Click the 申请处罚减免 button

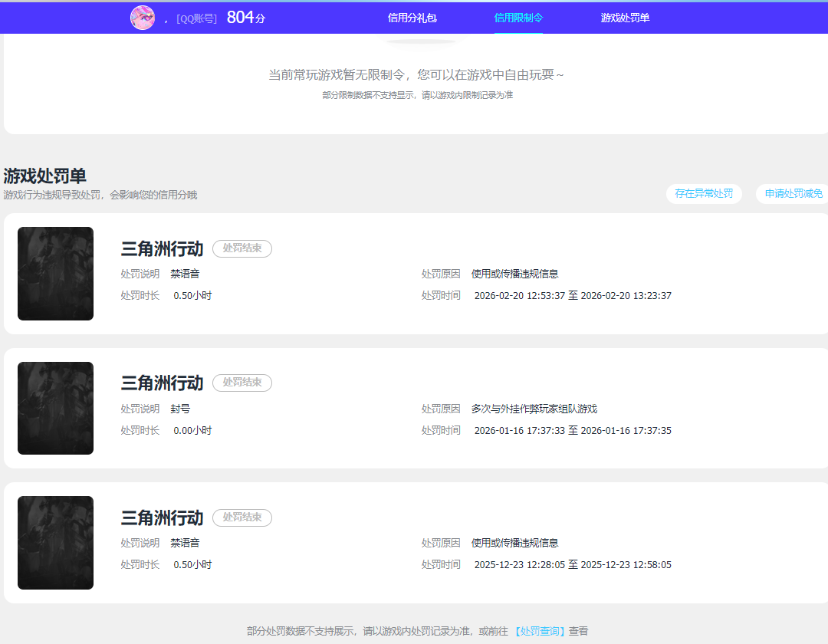(x=793, y=194)
